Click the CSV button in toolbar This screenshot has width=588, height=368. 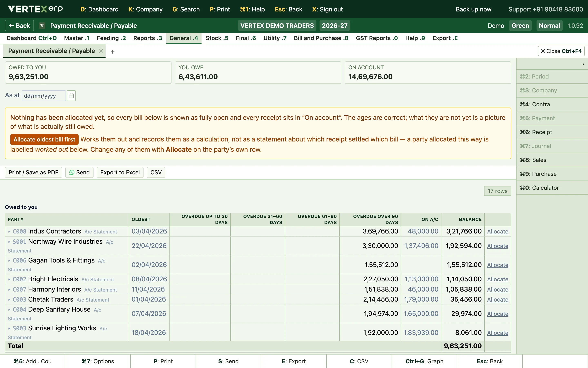(156, 172)
